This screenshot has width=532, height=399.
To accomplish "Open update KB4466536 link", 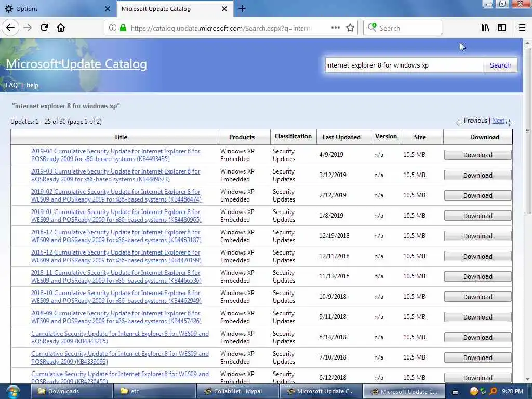I will pos(116,276).
